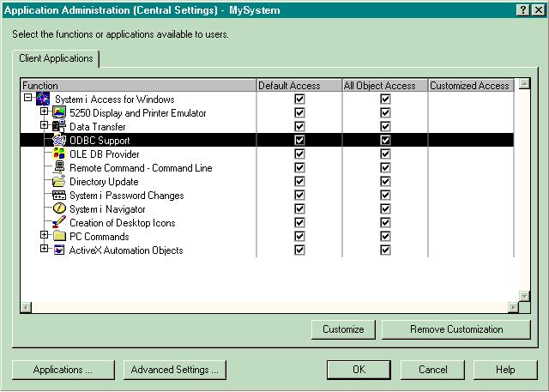Close the Application Administration dialog
Screen dimensions: 549x392
click(x=538, y=10)
